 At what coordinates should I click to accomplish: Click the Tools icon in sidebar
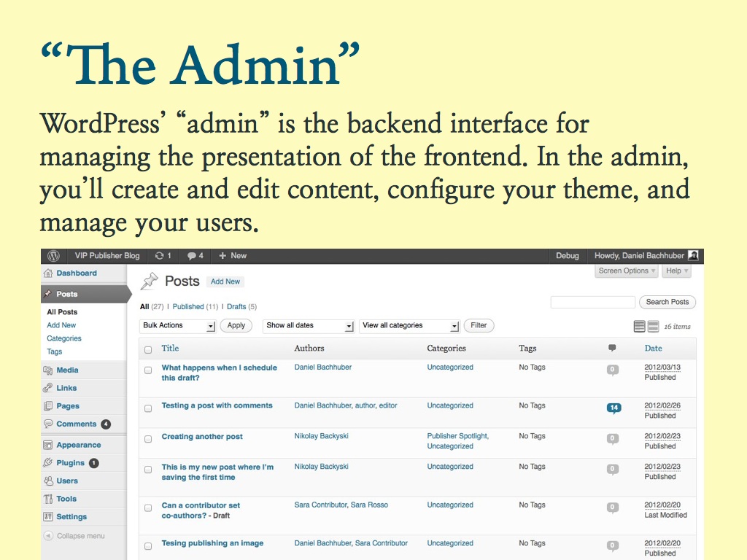48,499
